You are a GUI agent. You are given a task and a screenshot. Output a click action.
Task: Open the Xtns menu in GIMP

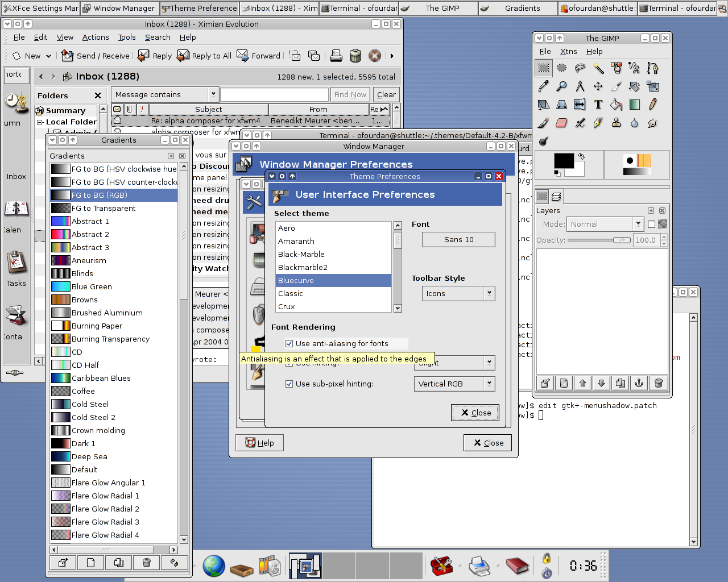coord(568,52)
